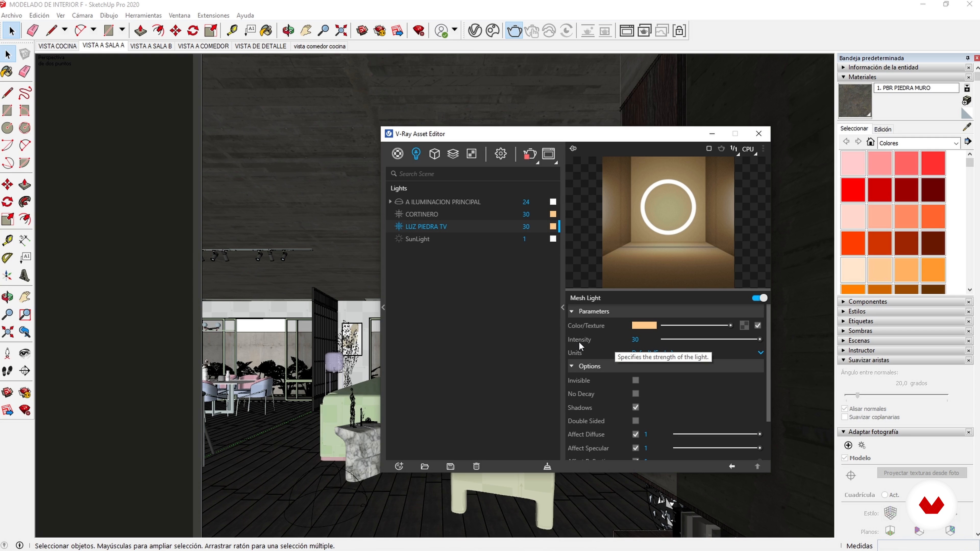Screen dimensions: 980x551
Task: Open the V-Ray Asset Editor toolbar icon
Action: (x=475, y=30)
